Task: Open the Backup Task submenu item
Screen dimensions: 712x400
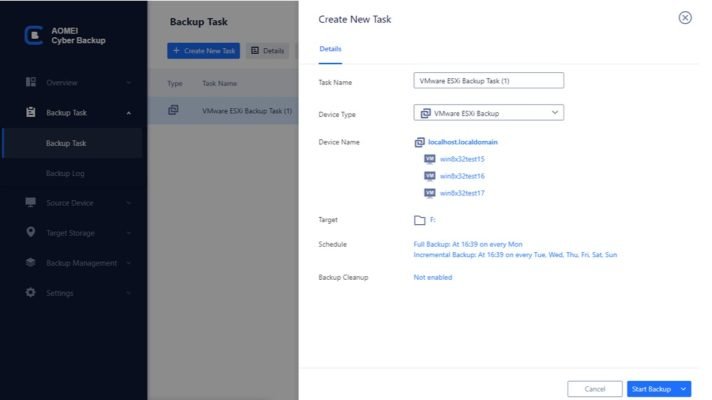Action: tap(73, 143)
